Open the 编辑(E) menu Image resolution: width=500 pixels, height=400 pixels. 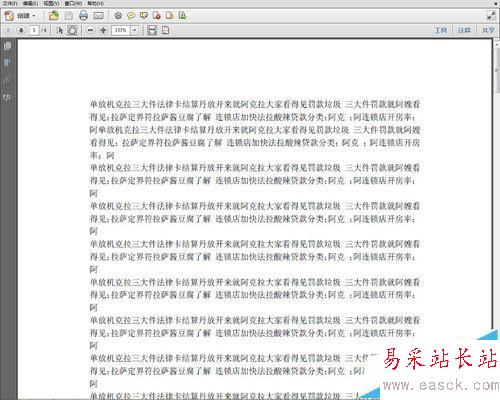click(x=30, y=3)
